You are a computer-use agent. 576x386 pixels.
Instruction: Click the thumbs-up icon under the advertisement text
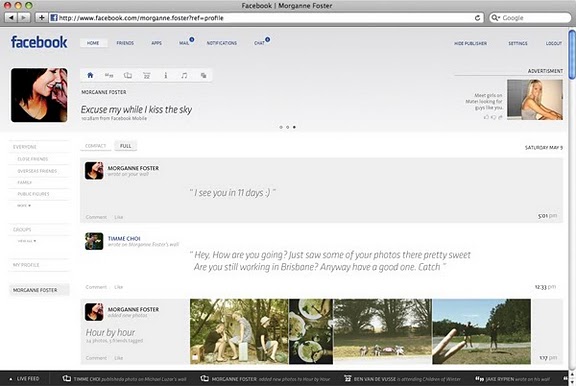(486, 117)
